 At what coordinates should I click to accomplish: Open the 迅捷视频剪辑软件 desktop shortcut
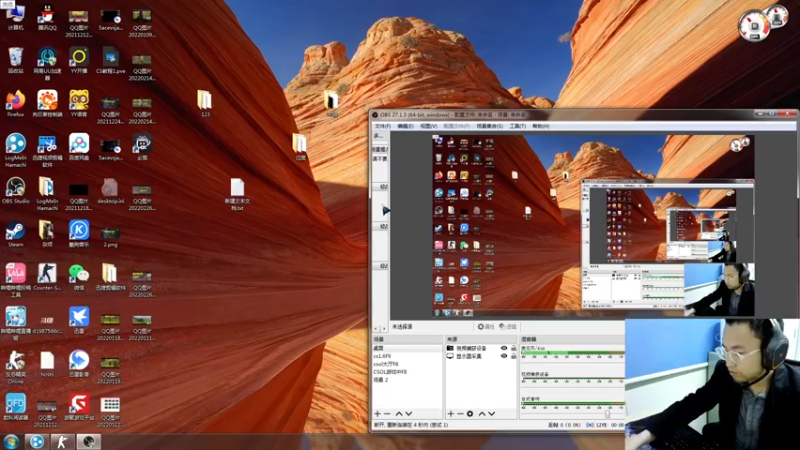pos(47,151)
